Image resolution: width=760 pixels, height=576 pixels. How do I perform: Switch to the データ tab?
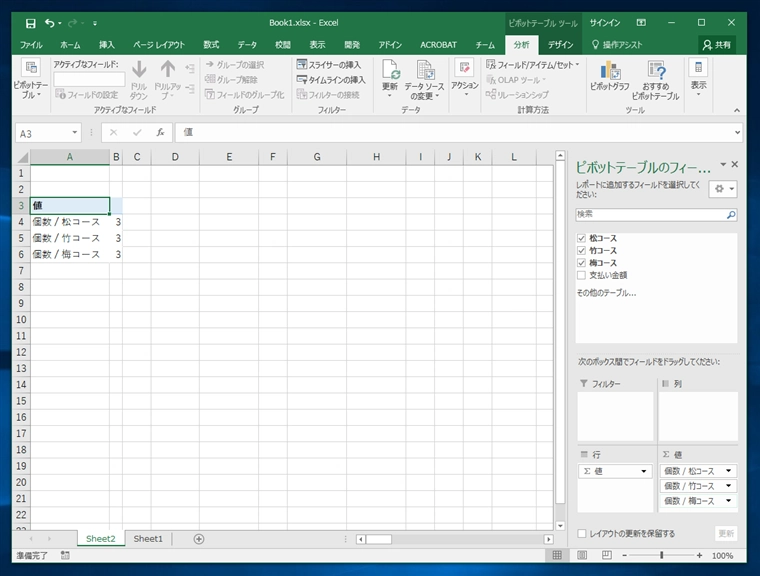(247, 45)
